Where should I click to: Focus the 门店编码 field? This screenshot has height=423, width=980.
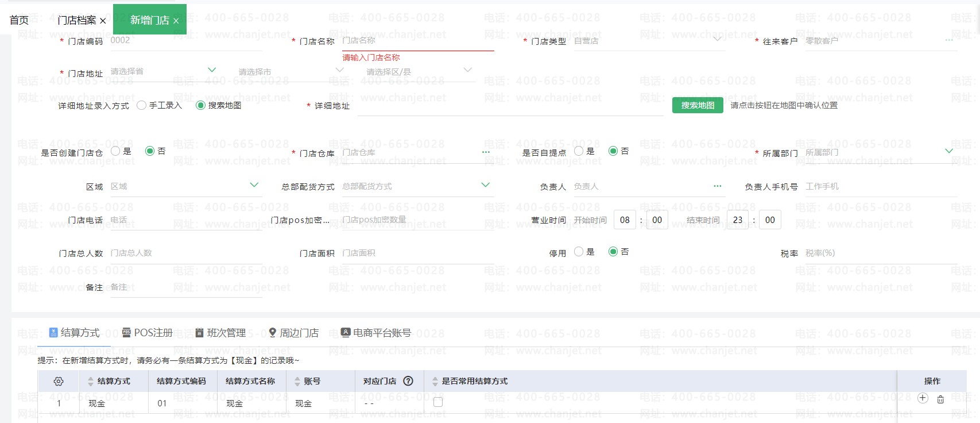tap(186, 40)
